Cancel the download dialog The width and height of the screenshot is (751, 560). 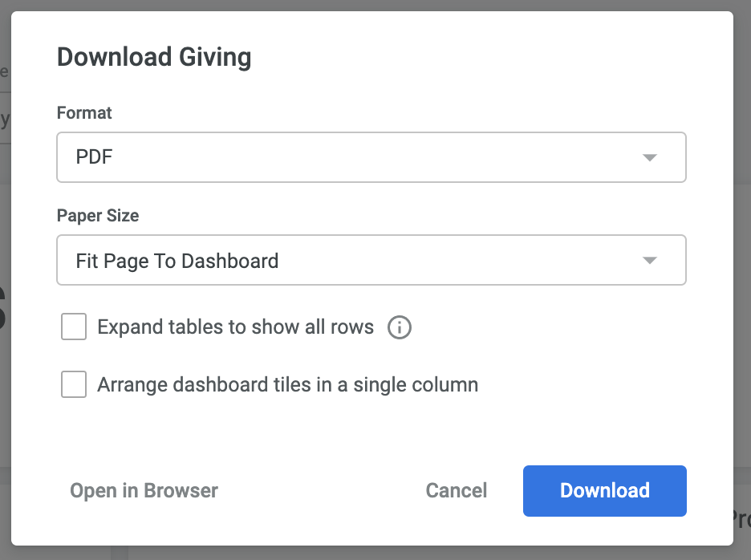coord(456,490)
